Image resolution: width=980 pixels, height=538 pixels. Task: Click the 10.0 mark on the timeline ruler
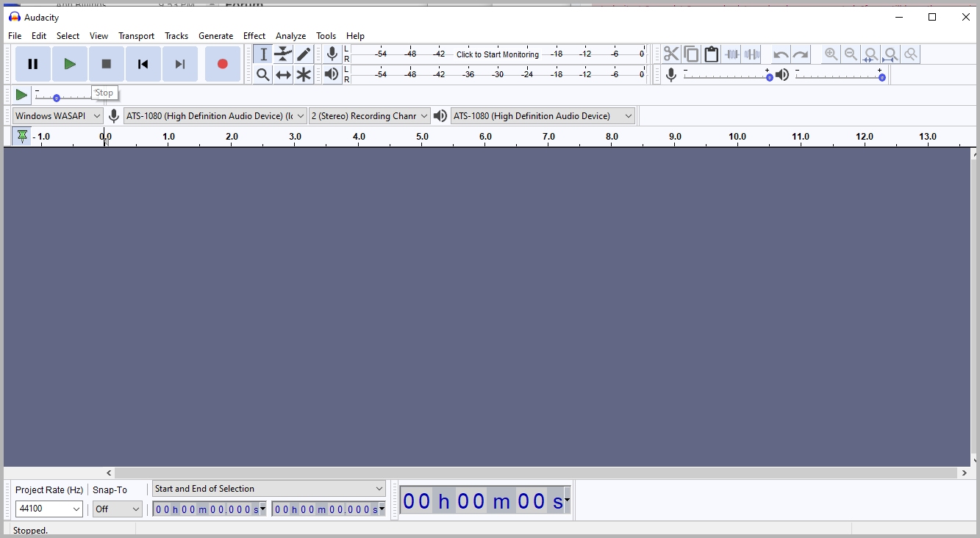[x=737, y=137]
